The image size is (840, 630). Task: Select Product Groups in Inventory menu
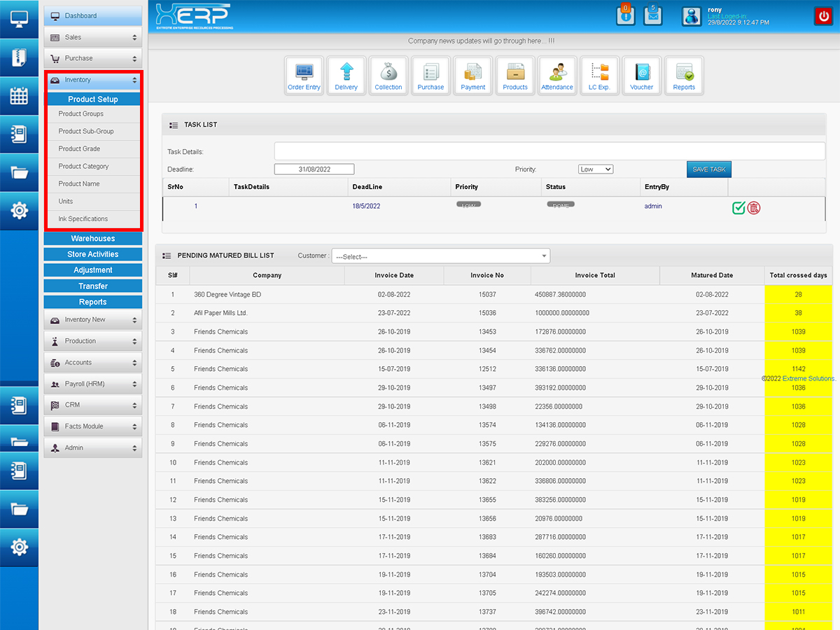point(81,114)
